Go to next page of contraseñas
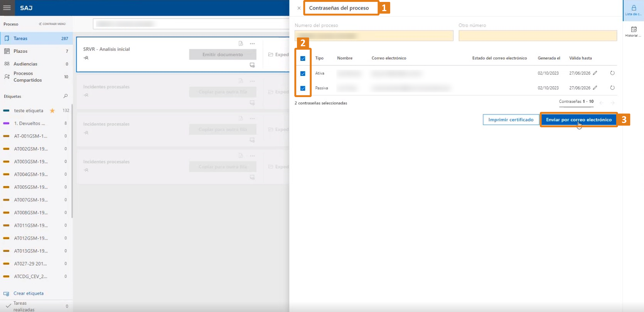 point(612,102)
